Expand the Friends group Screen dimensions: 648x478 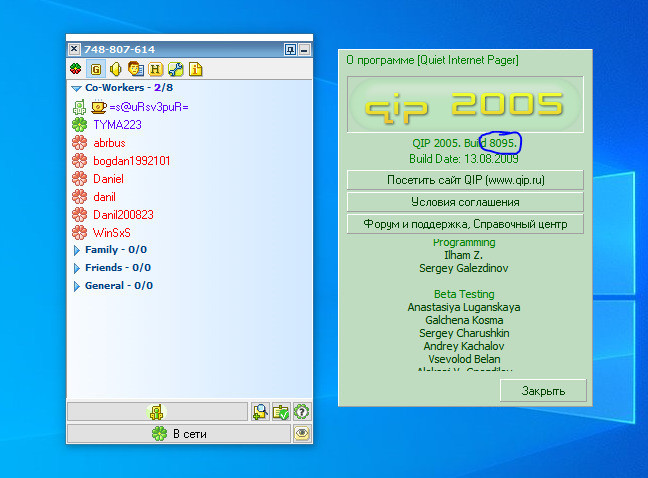(x=76, y=268)
